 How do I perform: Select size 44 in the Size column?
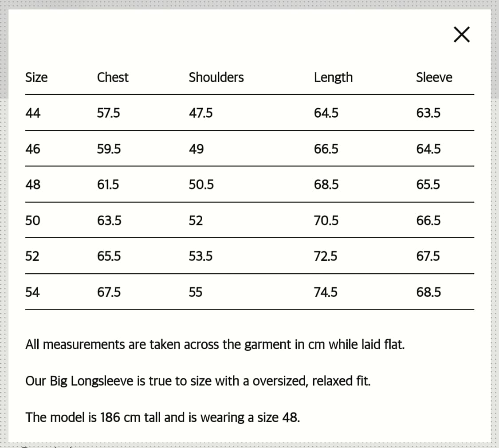click(x=33, y=113)
